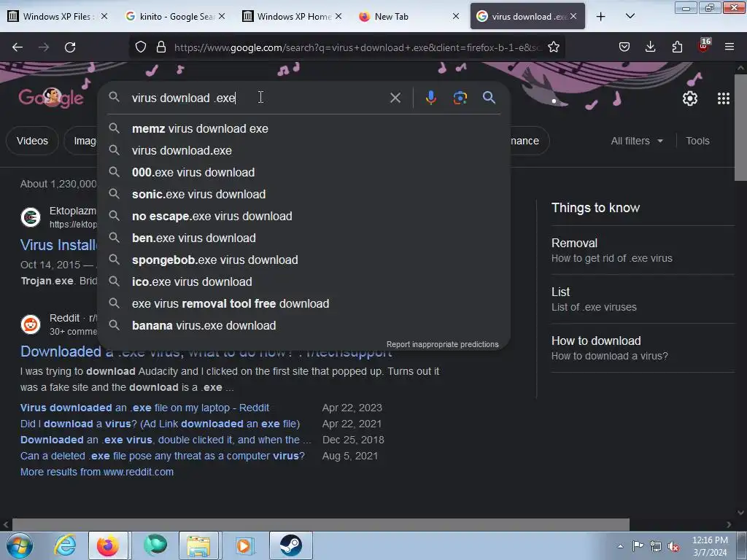Submit search with the blue magnifier icon
This screenshot has height=560, width=747.
coord(489,98)
